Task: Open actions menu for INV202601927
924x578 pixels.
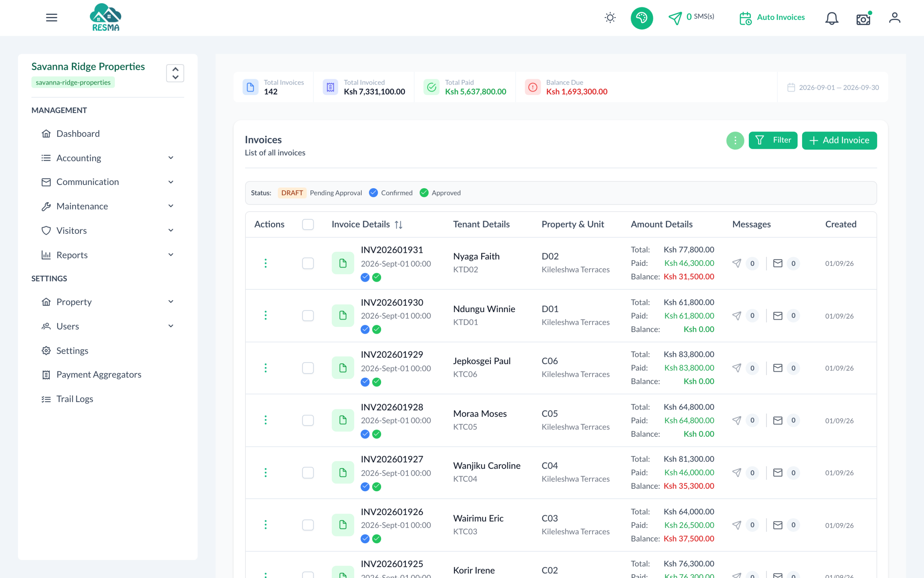Action: coord(265,473)
